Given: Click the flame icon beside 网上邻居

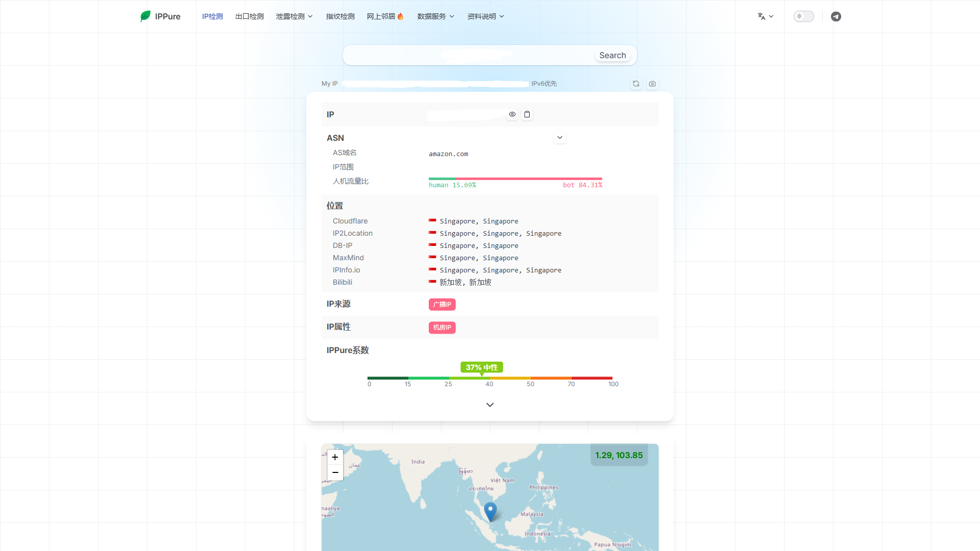Looking at the screenshot, I should [x=400, y=16].
